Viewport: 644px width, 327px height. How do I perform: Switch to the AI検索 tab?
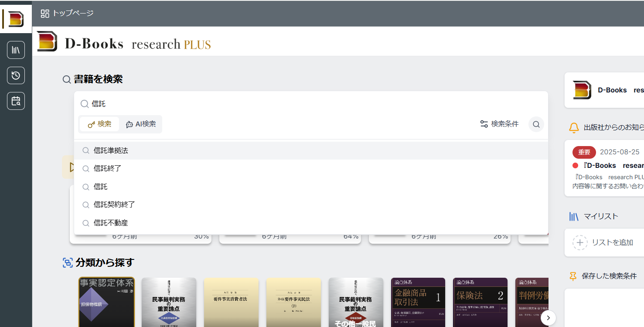point(140,124)
